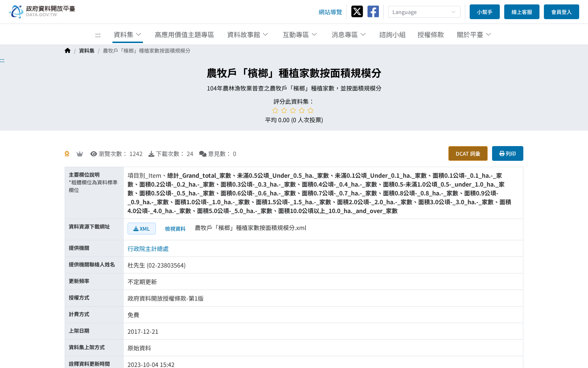588x368 pixels.
Task: Click the 資料集 breadcrumb link
Action: [87, 51]
